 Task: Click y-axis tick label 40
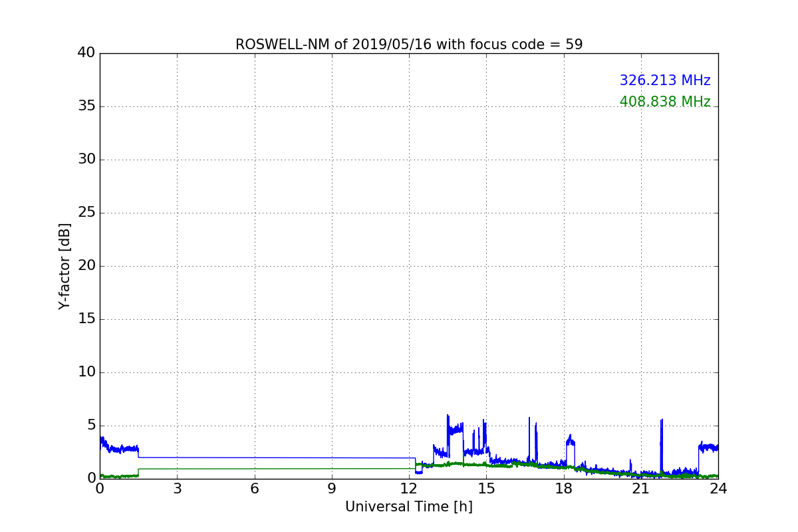[86, 53]
